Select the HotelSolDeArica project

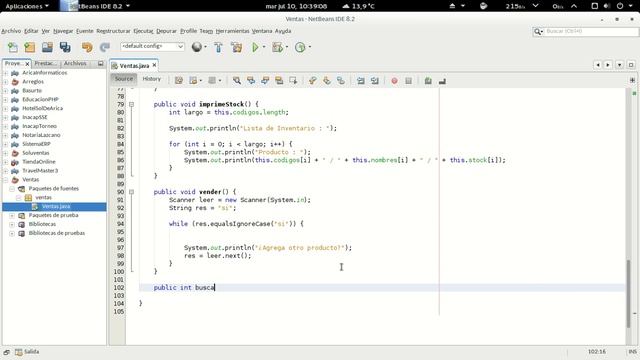(42, 109)
